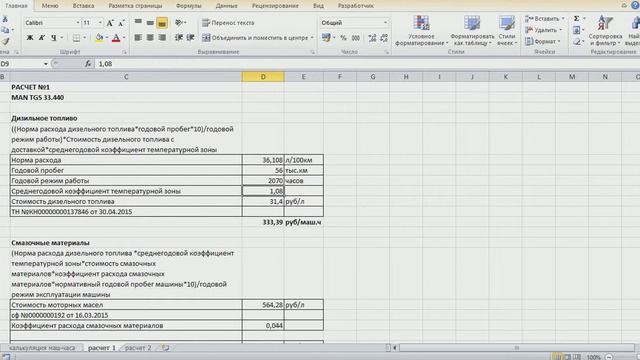Open the Рецензирование ribbon tab
The height and width of the screenshot is (360, 640).
coord(275,6)
